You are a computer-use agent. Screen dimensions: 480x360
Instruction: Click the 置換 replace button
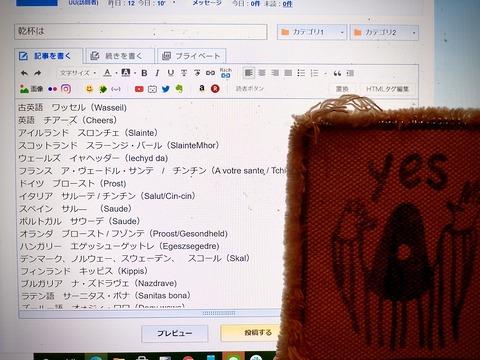click(342, 89)
